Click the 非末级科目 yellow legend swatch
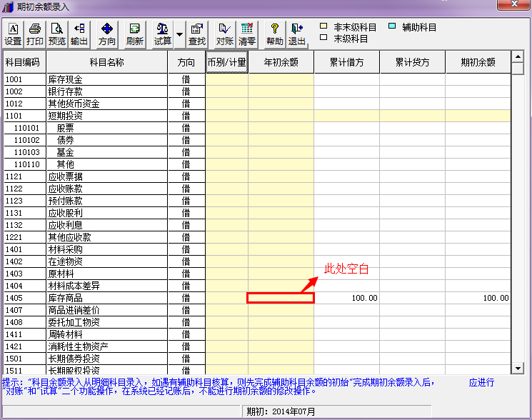The image size is (532, 420). [x=323, y=26]
